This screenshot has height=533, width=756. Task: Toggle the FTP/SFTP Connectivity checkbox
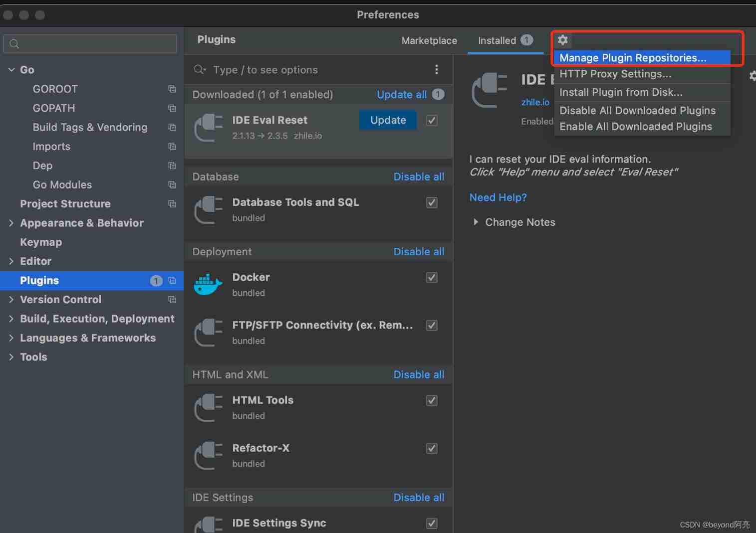point(432,325)
